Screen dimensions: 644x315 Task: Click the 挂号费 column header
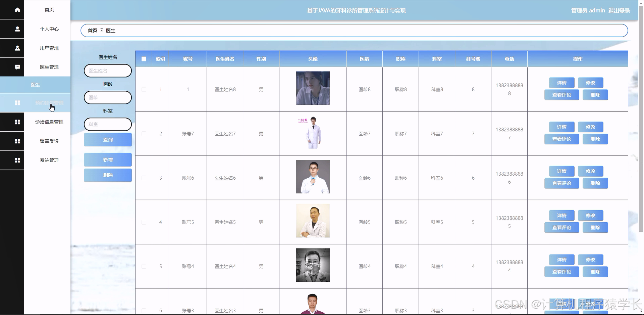[x=473, y=59]
